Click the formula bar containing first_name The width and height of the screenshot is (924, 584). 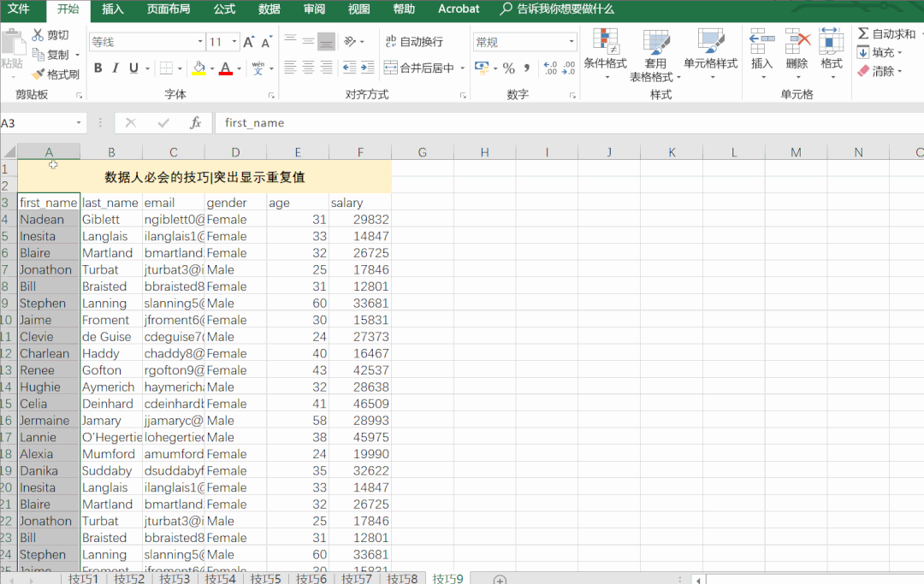click(569, 123)
